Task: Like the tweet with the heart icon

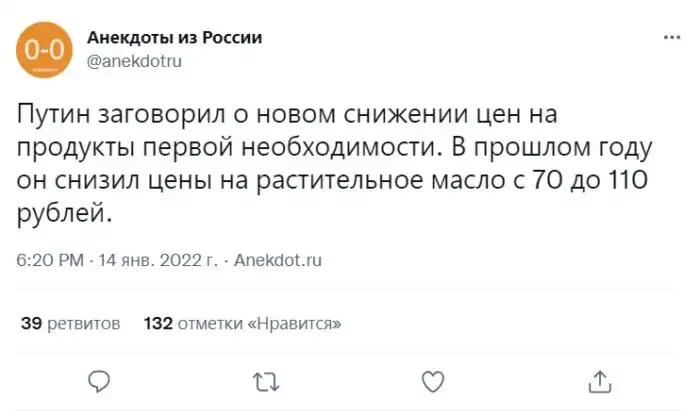Action: tap(432, 380)
